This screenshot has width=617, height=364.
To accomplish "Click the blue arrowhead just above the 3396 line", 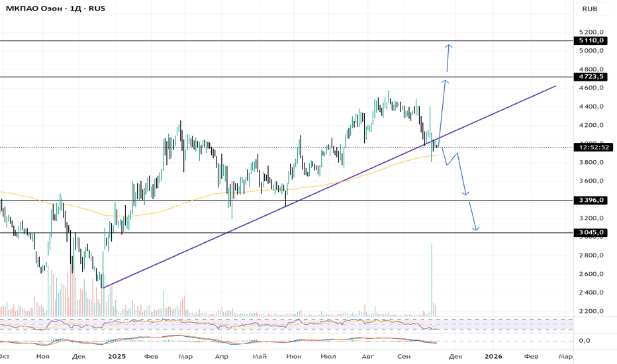I will tap(466, 193).
